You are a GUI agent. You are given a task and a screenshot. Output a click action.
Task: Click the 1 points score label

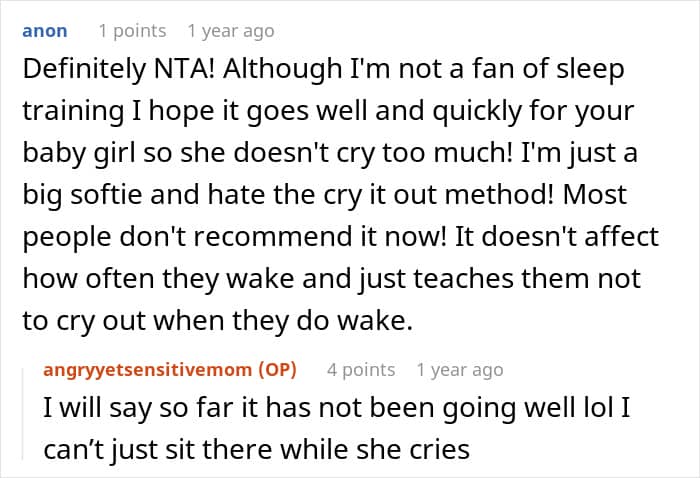pyautogui.click(x=132, y=31)
